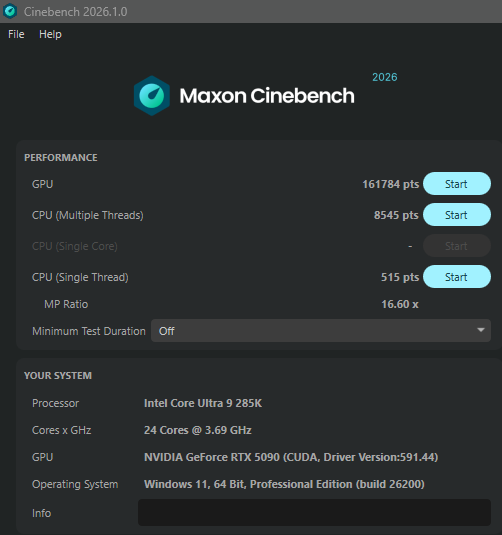This screenshot has height=535, width=502.
Task: Start the GPU benchmark
Action: click(x=457, y=184)
